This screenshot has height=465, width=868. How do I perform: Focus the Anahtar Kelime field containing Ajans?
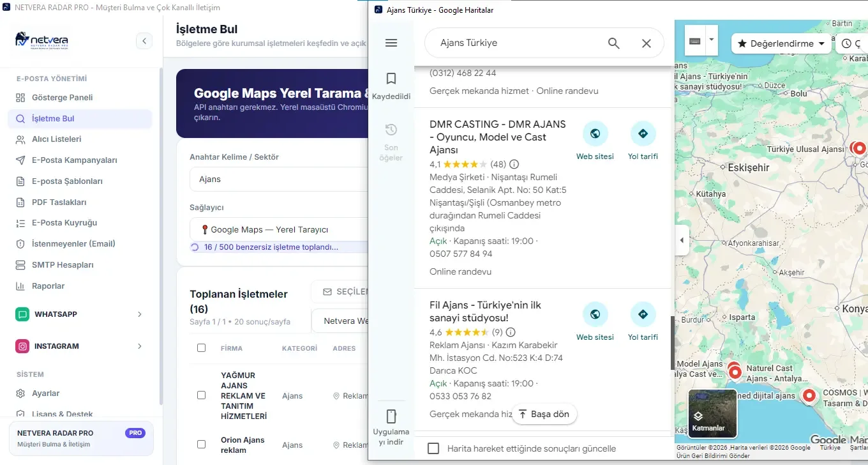point(279,179)
